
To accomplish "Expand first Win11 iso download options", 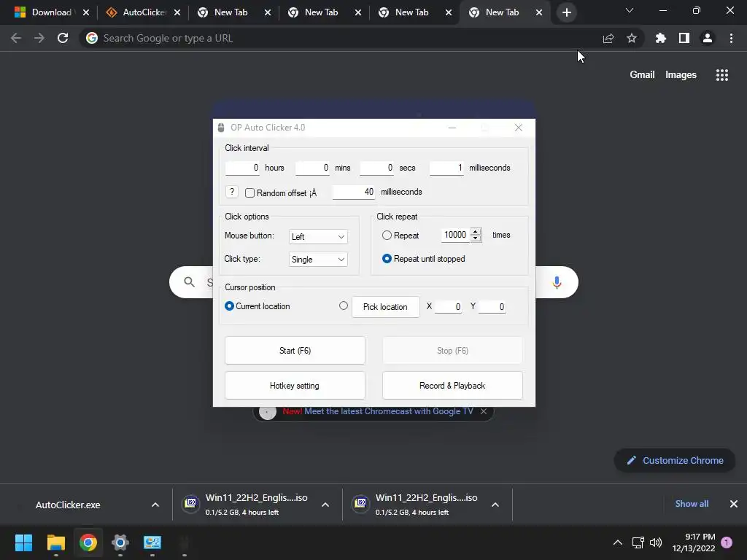I will [x=325, y=505].
